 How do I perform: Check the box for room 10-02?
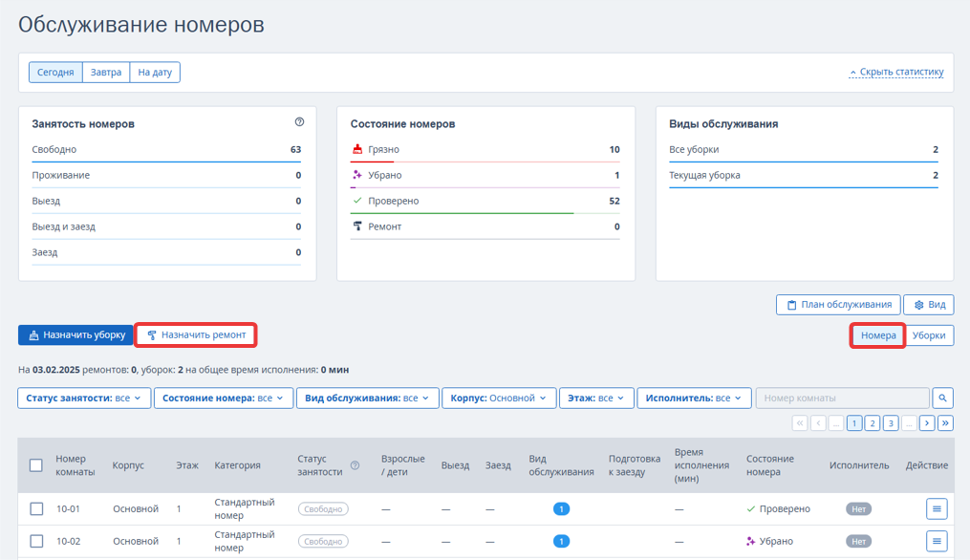(x=36, y=541)
